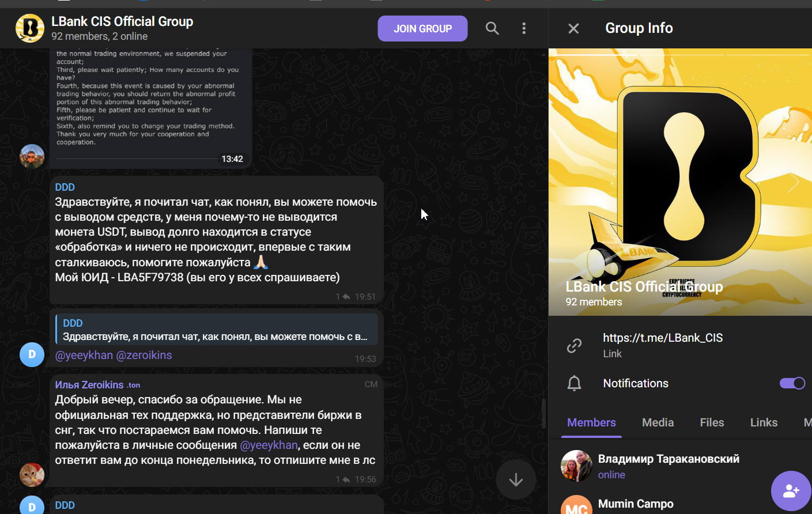This screenshot has width=812, height=514.
Task: Click the 13:42 timestamp on the image
Action: [x=232, y=159]
